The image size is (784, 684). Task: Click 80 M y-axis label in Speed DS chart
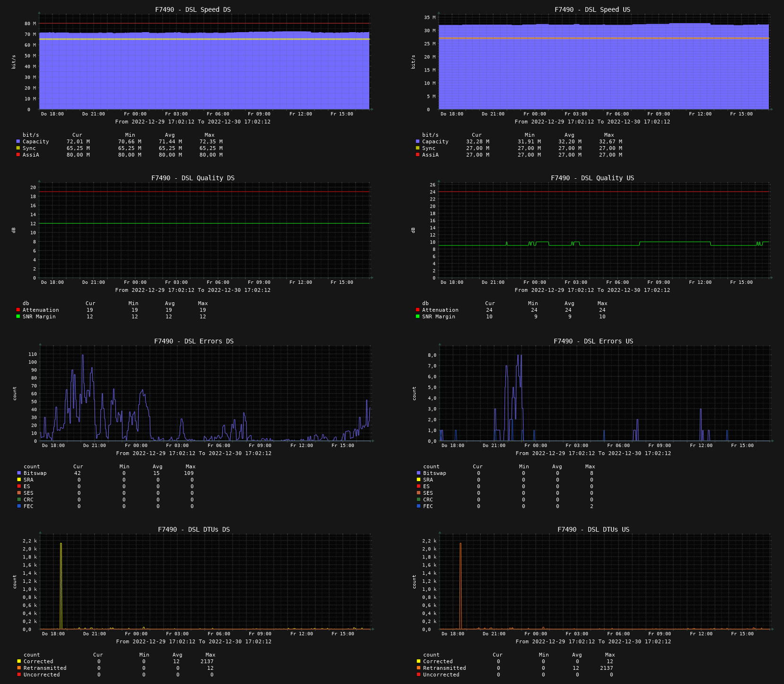coord(30,23)
